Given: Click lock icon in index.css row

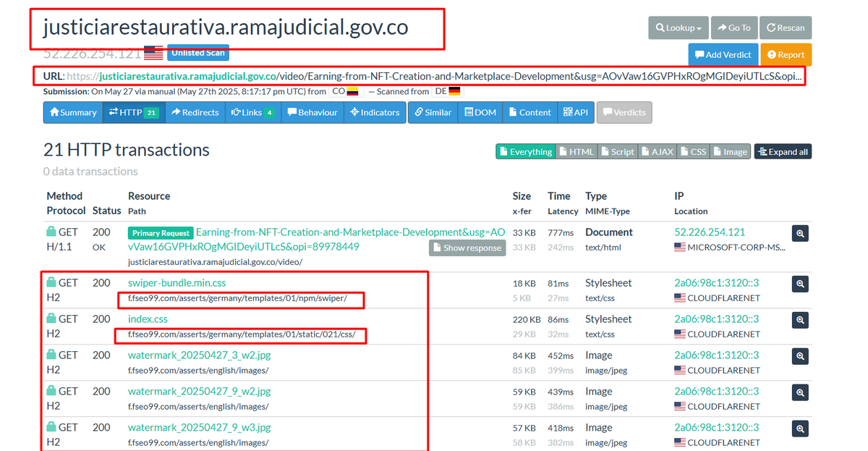Looking at the screenshot, I should (51, 319).
